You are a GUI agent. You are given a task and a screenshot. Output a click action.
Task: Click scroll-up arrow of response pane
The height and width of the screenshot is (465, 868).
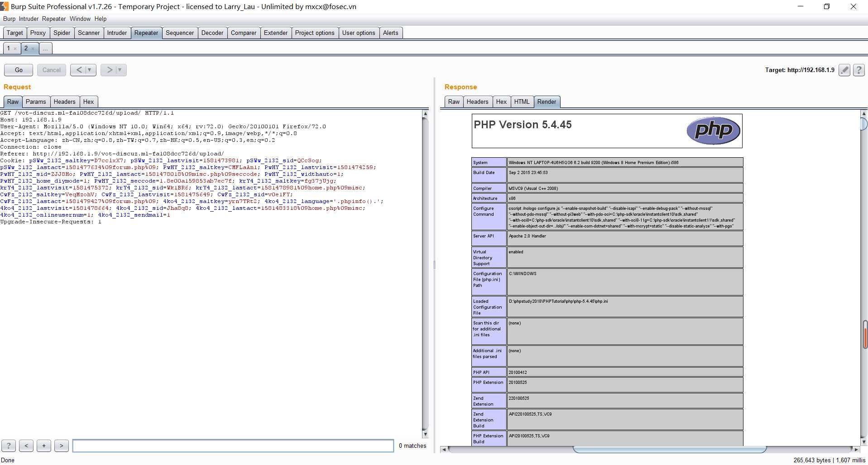click(864, 113)
